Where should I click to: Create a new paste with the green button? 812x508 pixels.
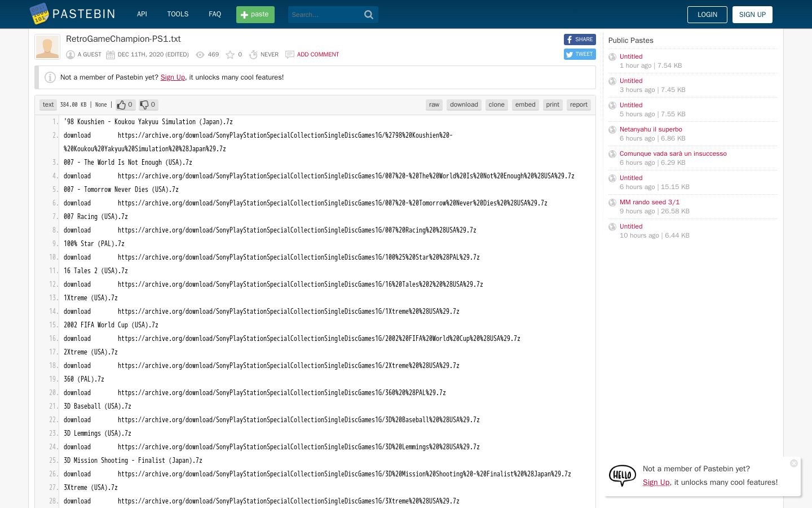click(x=255, y=15)
